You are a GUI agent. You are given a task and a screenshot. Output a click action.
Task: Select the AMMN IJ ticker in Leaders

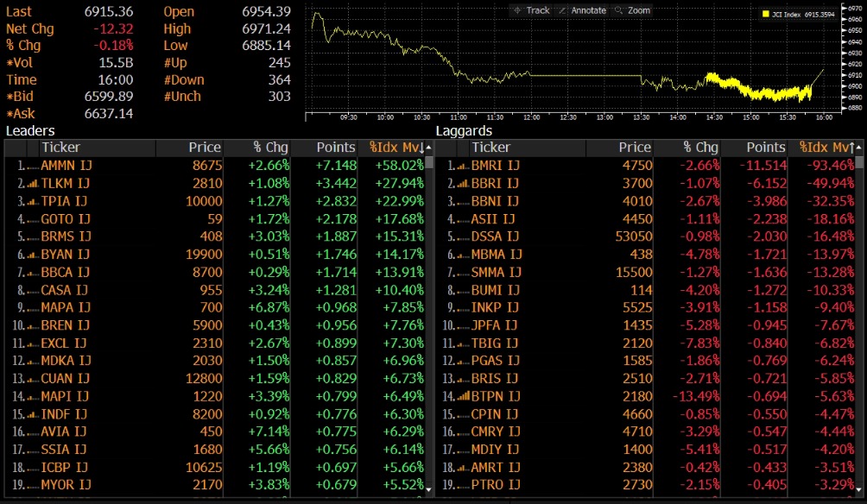click(66, 166)
